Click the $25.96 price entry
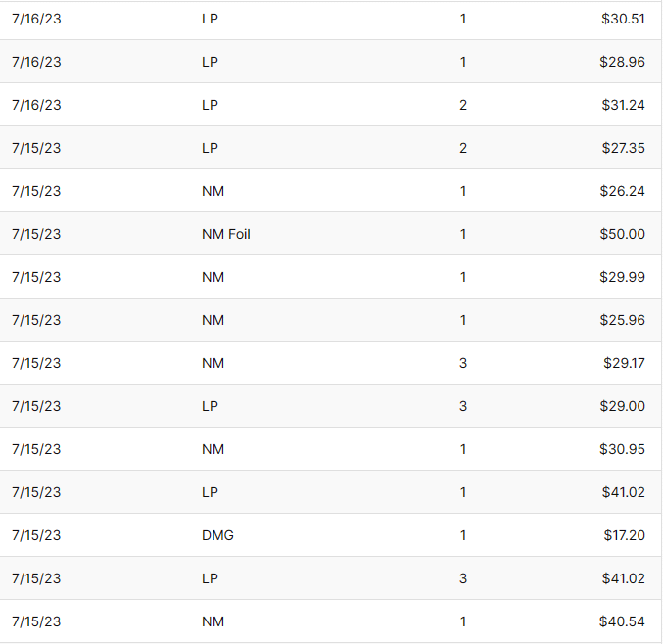663x644 pixels. [623, 320]
